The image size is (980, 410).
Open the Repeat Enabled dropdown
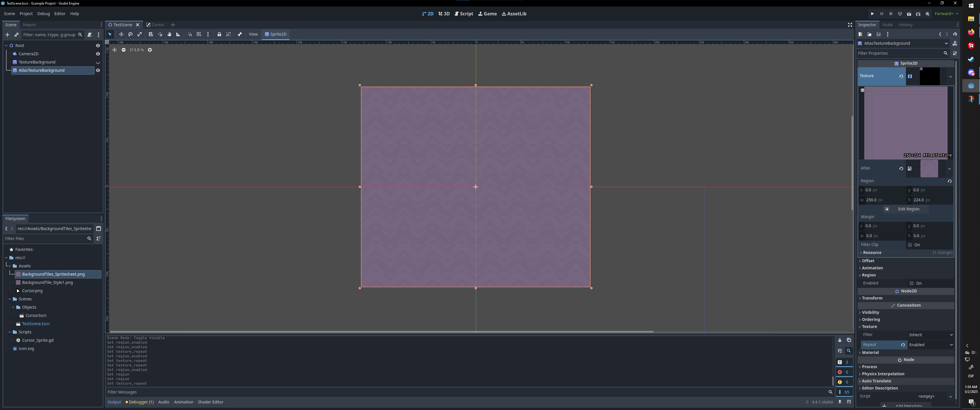930,345
